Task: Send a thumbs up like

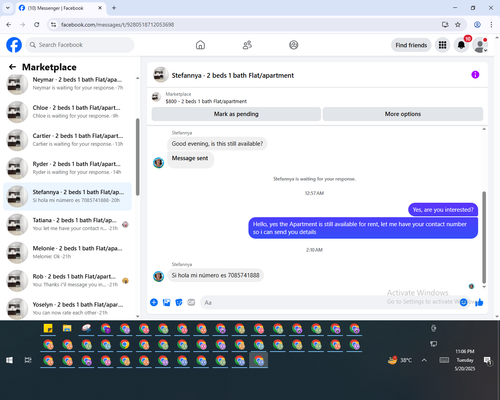Action: click(x=479, y=302)
